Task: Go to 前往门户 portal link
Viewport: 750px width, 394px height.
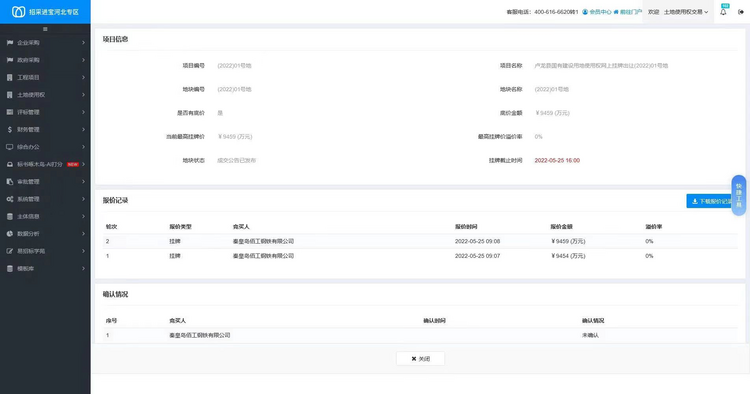Action: point(628,12)
